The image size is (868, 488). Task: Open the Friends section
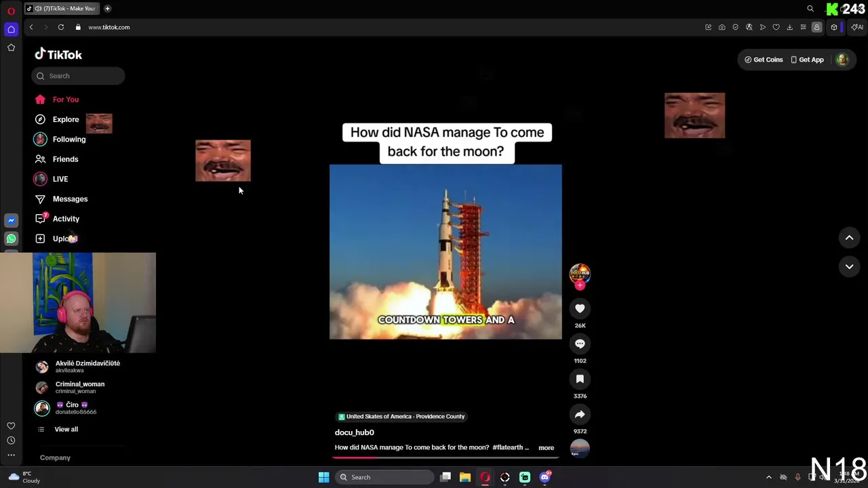(58, 159)
